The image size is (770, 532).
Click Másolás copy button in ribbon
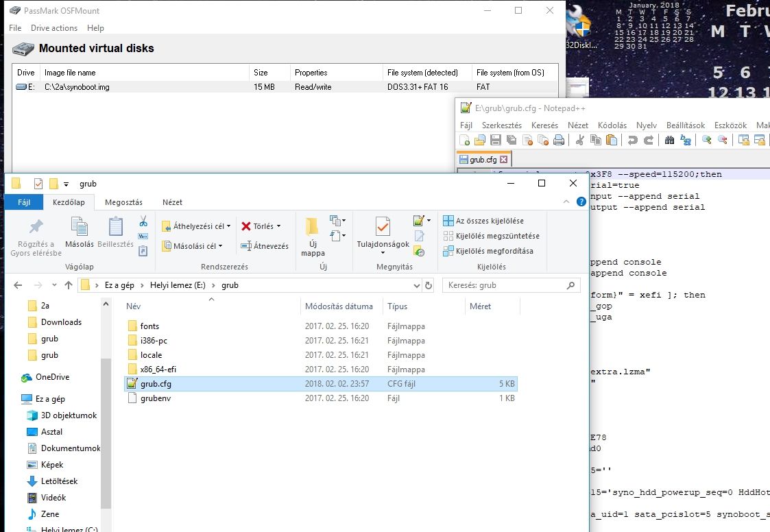(x=80, y=232)
